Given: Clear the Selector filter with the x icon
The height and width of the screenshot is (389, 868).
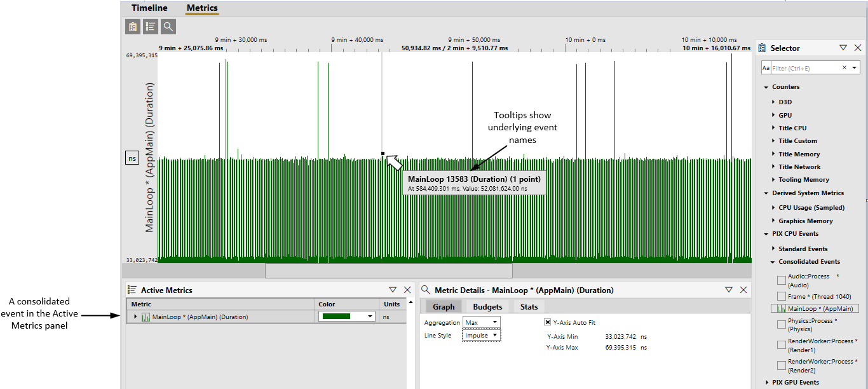Looking at the screenshot, I should click(x=844, y=67).
